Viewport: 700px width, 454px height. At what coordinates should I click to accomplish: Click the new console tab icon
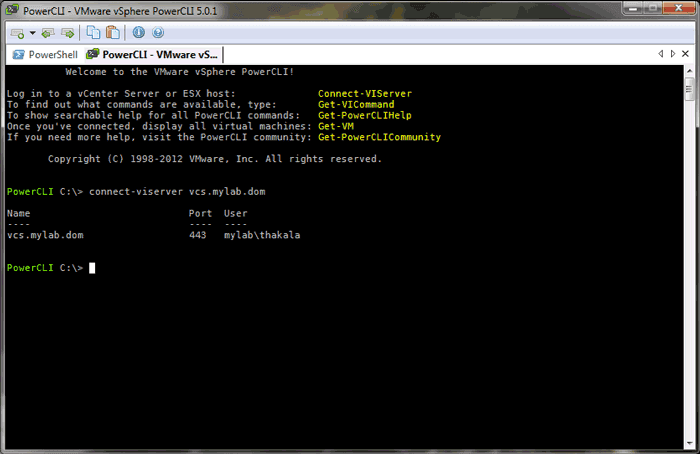coord(17,32)
